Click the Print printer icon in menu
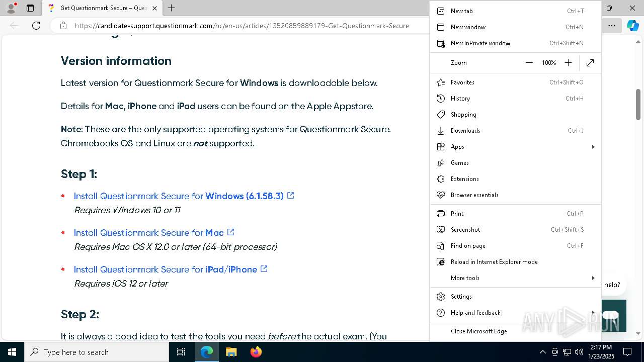 pos(441,214)
